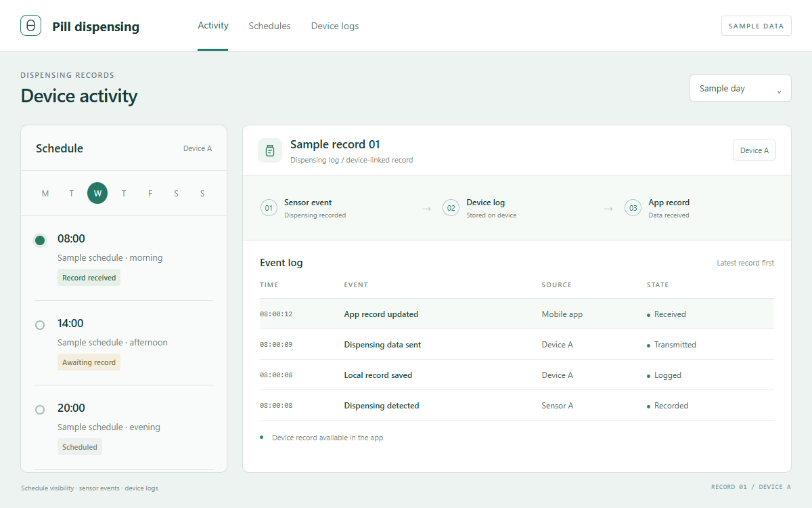Click the 08:00:09 timestamp
This screenshot has width=812, height=508.
coord(276,345)
